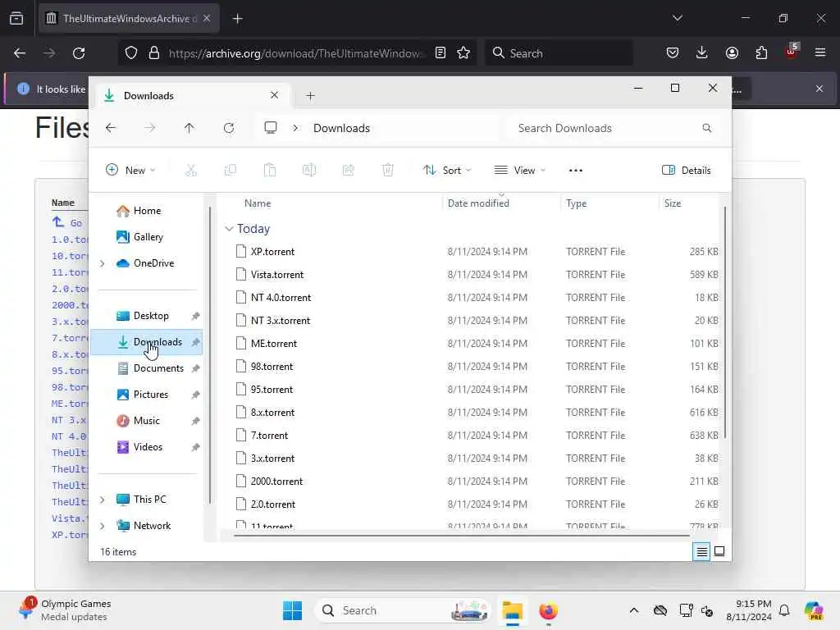Open Documents in the navigation pane

(147, 368)
